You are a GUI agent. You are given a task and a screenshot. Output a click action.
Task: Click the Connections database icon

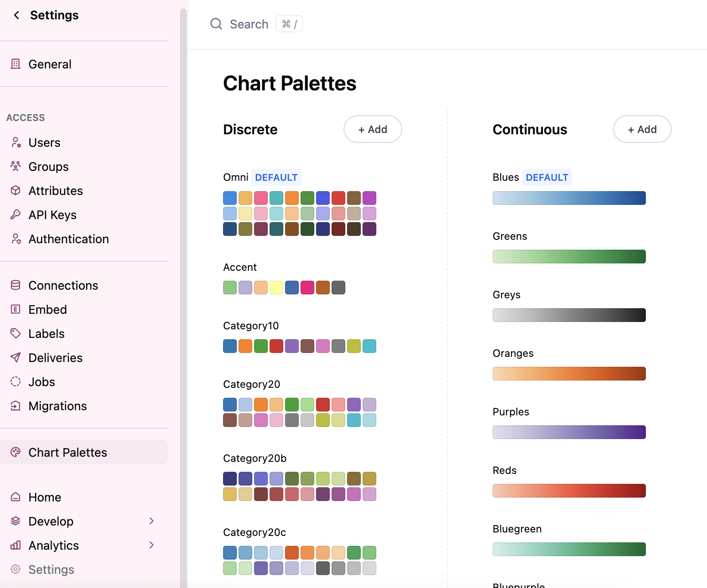16,285
